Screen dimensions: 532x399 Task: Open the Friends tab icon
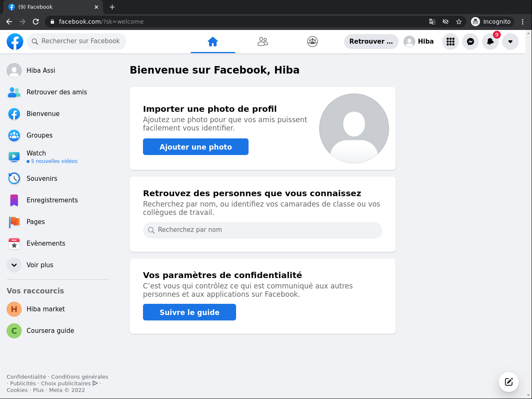(x=263, y=42)
